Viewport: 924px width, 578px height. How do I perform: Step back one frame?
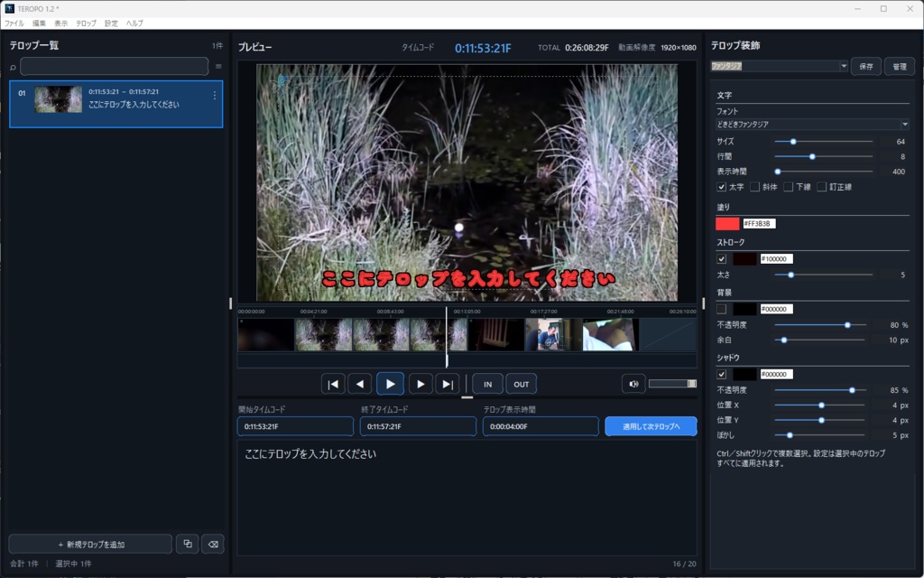(359, 384)
